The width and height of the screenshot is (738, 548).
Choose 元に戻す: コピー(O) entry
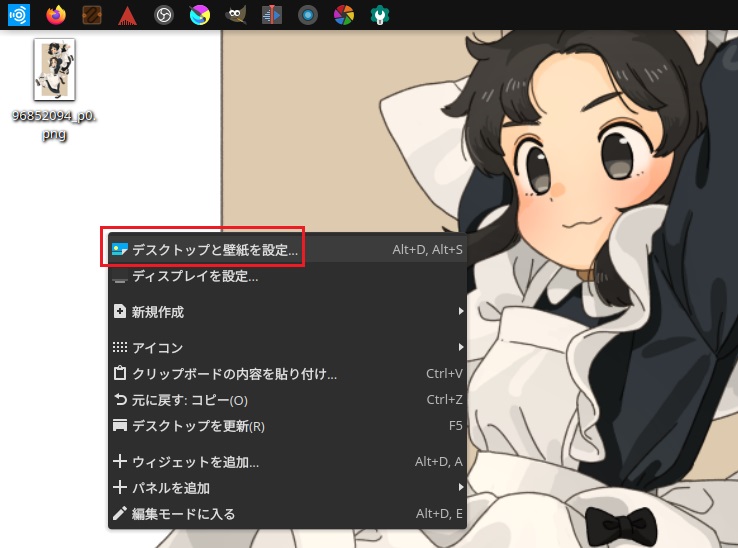[x=288, y=400]
